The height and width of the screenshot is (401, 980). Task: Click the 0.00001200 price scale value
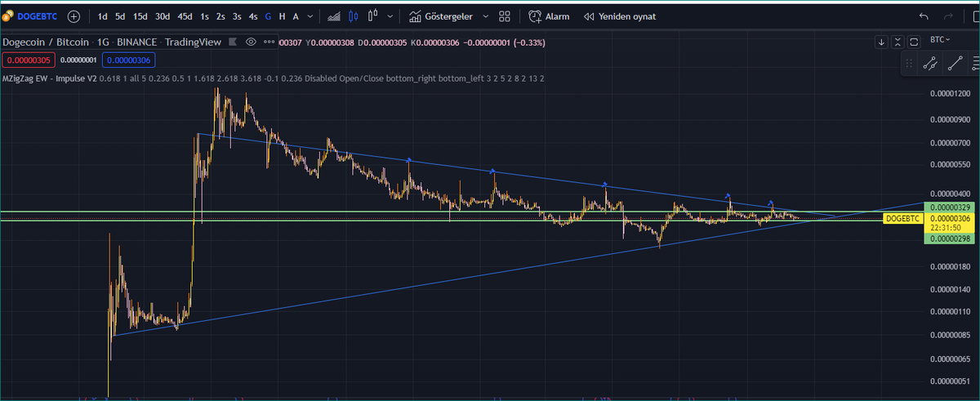(949, 95)
